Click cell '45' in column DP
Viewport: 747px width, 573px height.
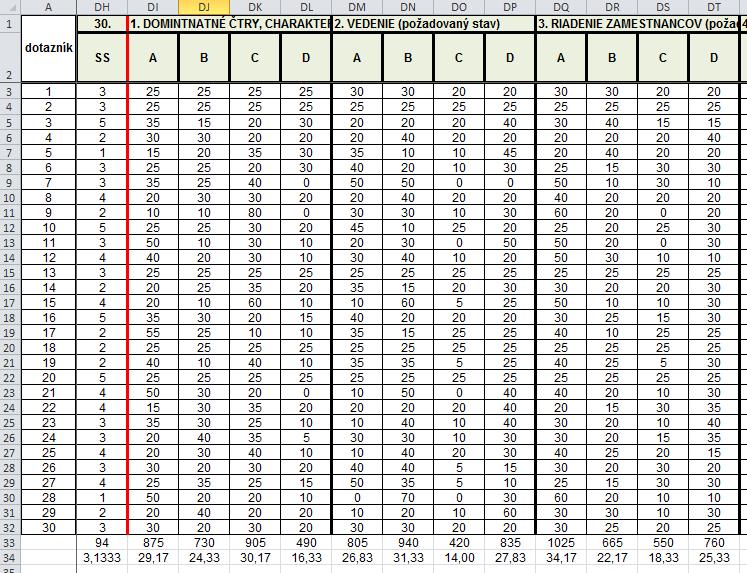coord(510,152)
